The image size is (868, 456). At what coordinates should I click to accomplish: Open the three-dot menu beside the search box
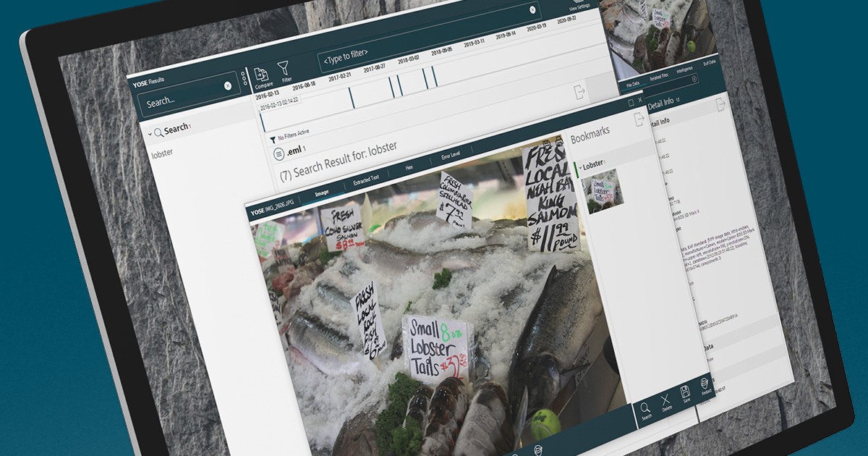point(244,78)
